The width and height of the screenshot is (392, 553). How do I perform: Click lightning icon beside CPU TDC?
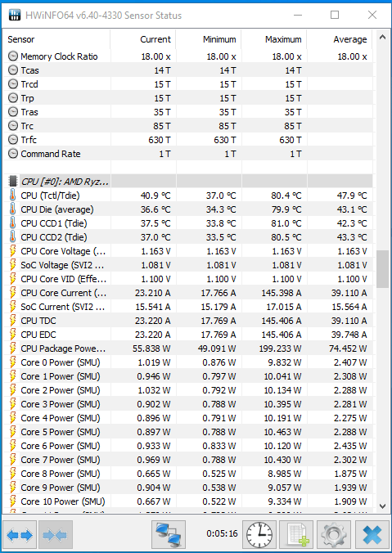pyautogui.click(x=13, y=321)
